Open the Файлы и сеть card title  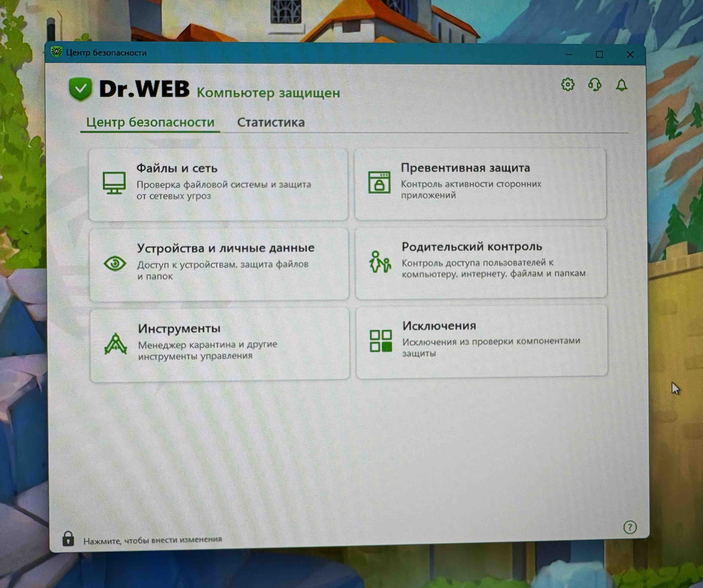coord(177,168)
